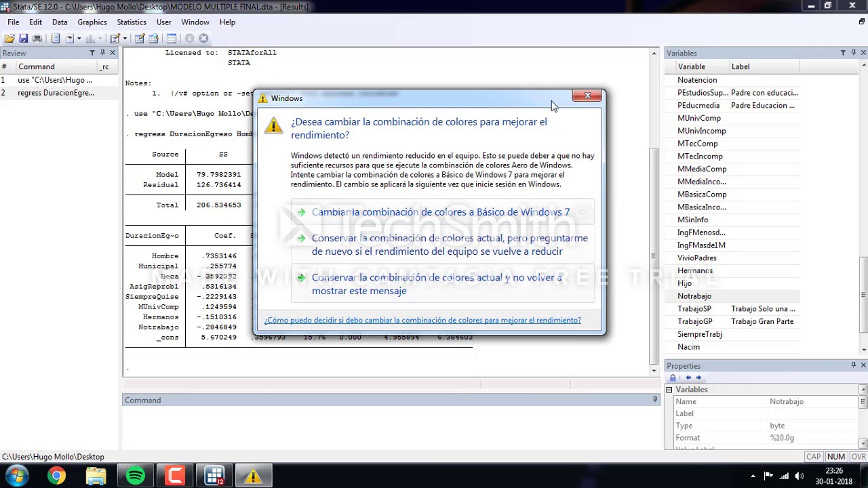Screen dimensions: 868x488
Task: Close the Review panel
Action: [113, 53]
